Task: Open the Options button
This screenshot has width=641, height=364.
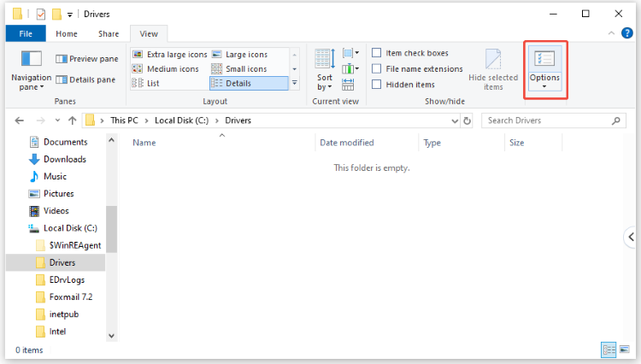Action: [x=544, y=69]
